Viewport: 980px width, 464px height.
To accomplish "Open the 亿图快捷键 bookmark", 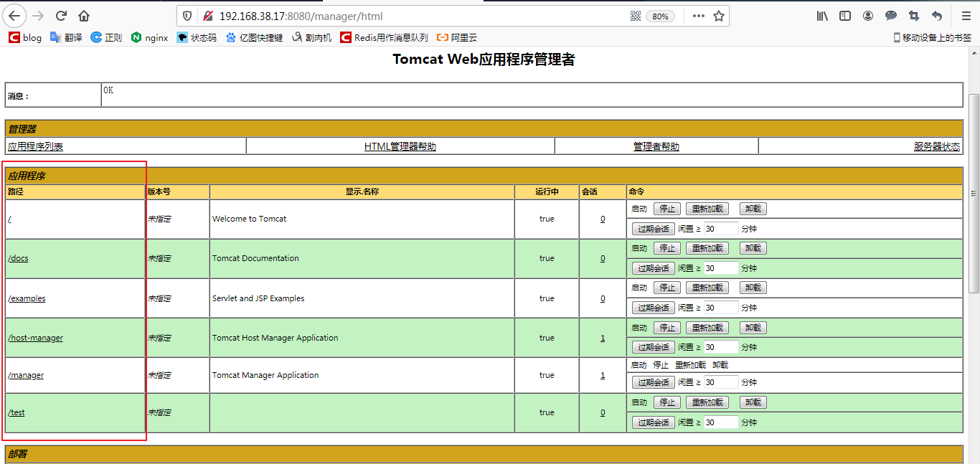I will pos(254,37).
